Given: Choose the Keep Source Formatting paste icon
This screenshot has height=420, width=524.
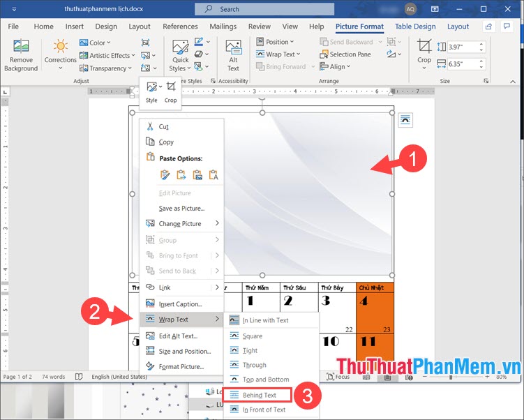Looking at the screenshot, I should pos(165,174).
